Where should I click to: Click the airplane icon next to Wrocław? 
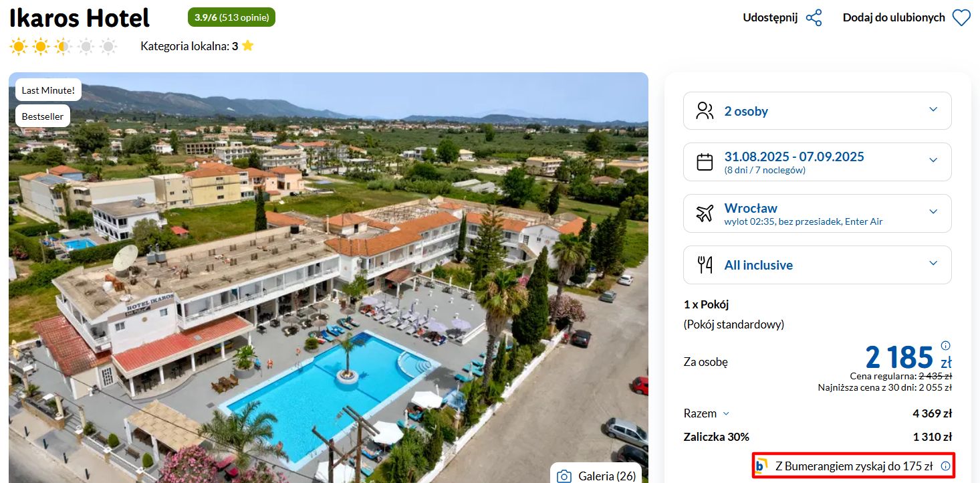[705, 213]
